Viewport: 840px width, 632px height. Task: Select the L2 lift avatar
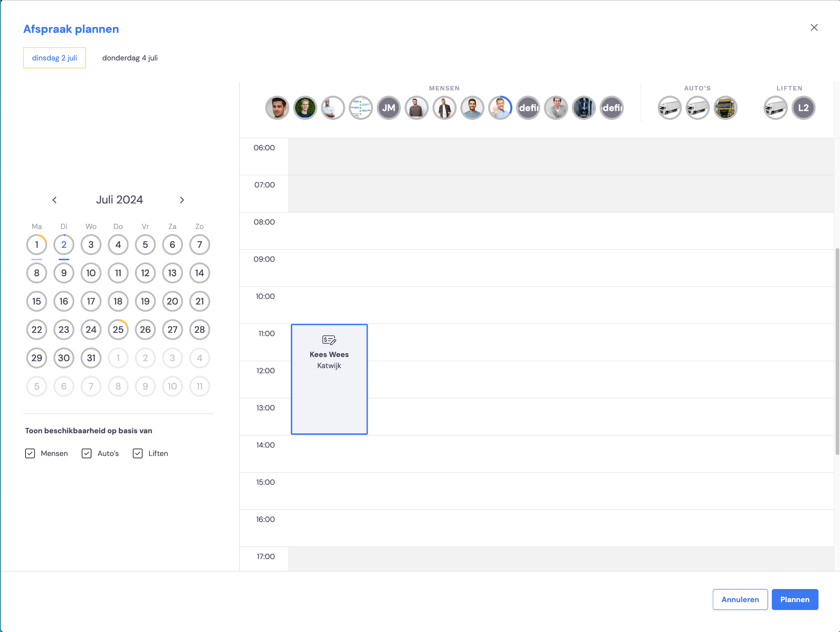pyautogui.click(x=803, y=108)
